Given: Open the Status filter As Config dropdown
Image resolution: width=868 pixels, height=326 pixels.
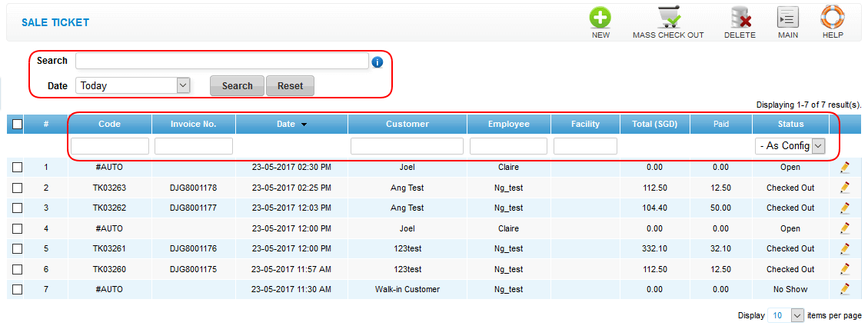Looking at the screenshot, I should tap(790, 146).
